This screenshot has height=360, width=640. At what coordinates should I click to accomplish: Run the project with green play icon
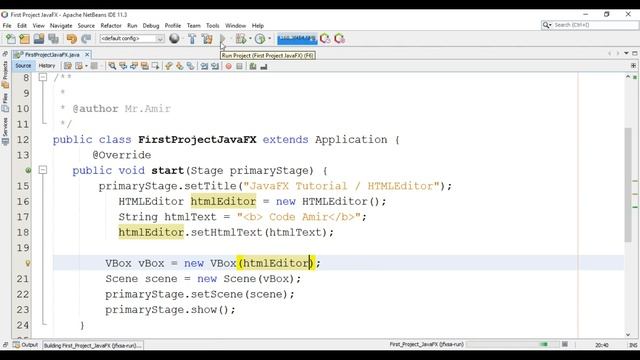point(222,39)
